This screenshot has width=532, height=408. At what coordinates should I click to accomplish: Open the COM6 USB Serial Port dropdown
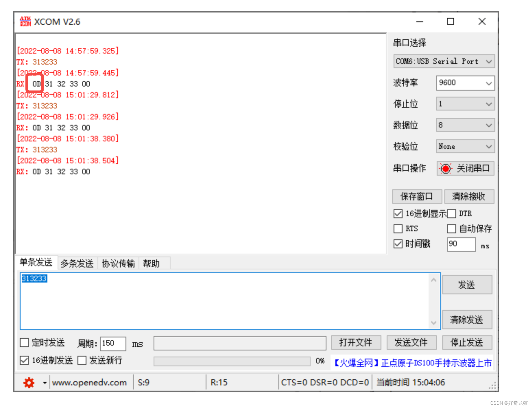(444, 61)
